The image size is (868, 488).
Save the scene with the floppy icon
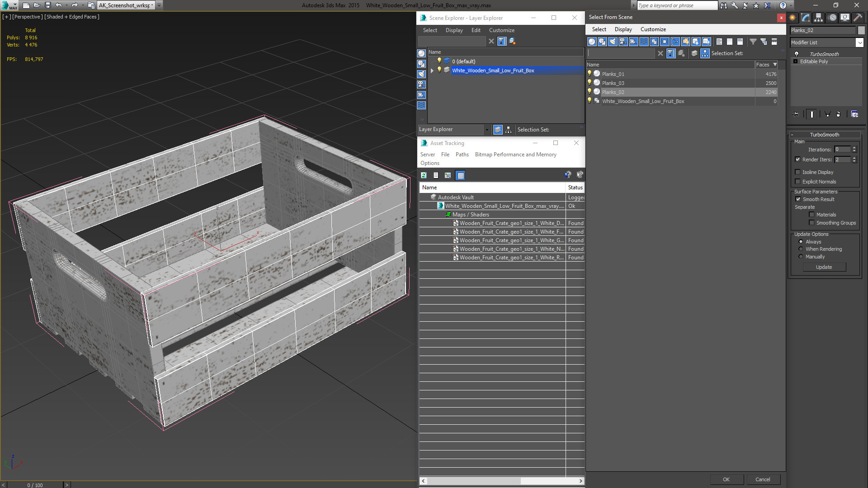click(x=48, y=5)
